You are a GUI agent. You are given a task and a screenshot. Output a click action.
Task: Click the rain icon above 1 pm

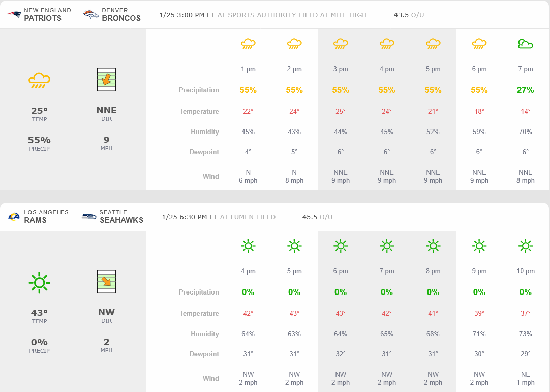point(248,44)
